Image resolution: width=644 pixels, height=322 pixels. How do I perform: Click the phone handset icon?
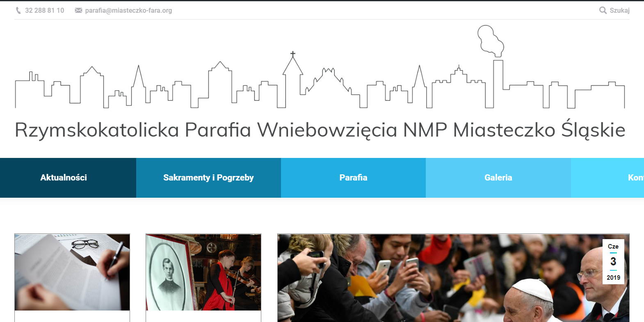point(18,11)
